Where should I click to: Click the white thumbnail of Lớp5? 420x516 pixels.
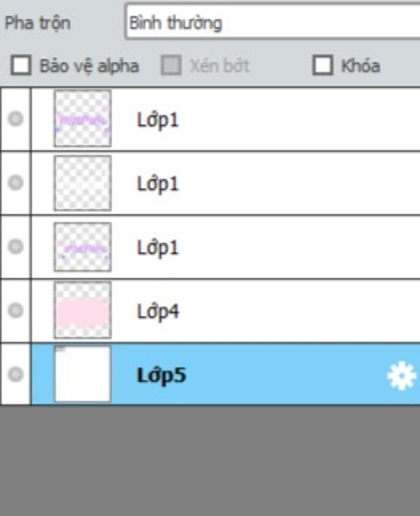[x=82, y=374]
